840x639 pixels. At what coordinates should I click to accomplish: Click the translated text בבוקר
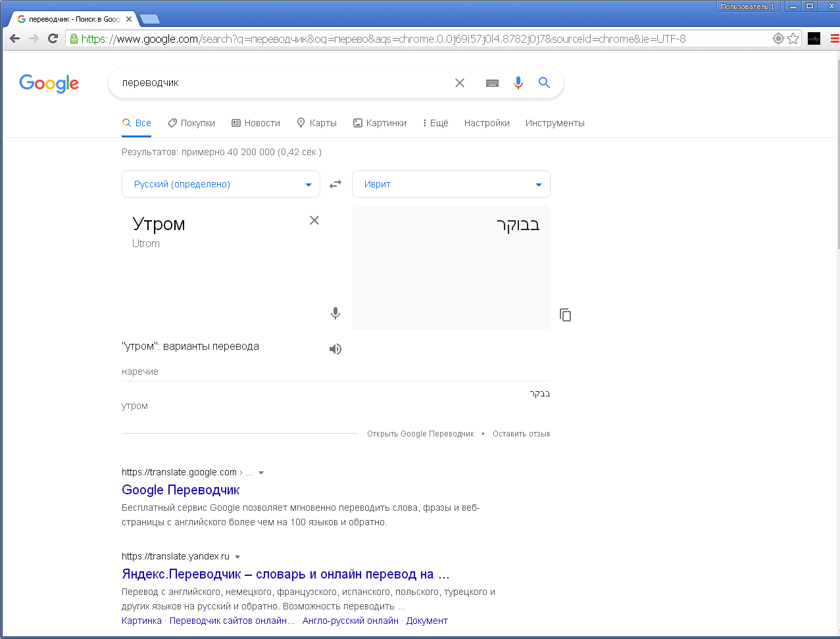coord(518,224)
